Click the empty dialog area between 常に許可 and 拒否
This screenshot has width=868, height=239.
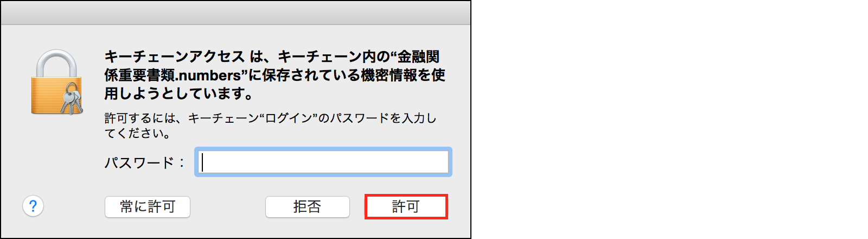(228, 207)
